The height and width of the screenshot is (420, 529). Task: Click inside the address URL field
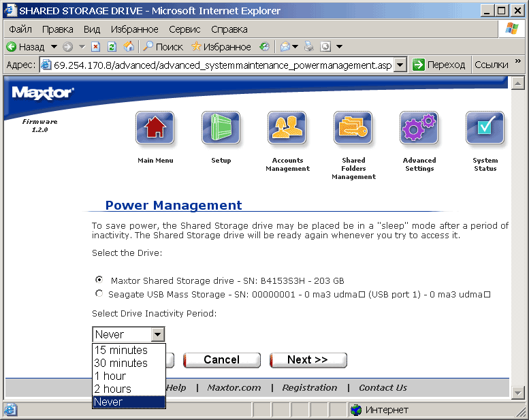(x=223, y=65)
